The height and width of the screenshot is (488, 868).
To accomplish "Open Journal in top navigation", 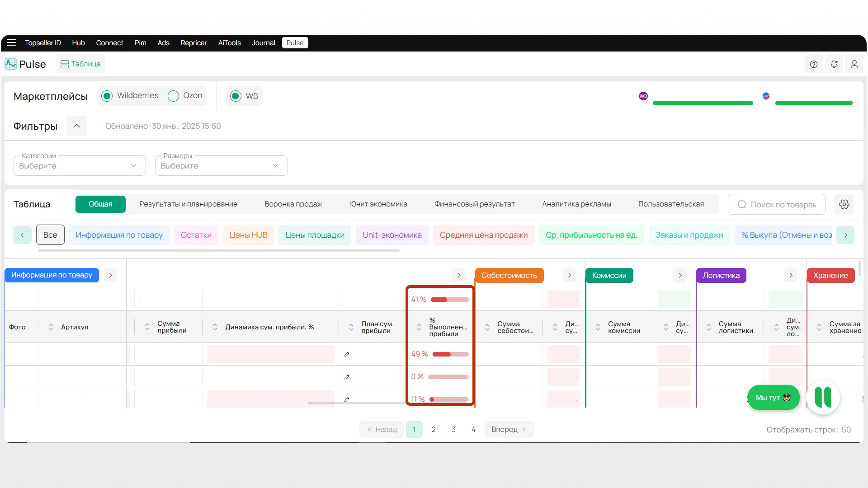I will [x=264, y=43].
